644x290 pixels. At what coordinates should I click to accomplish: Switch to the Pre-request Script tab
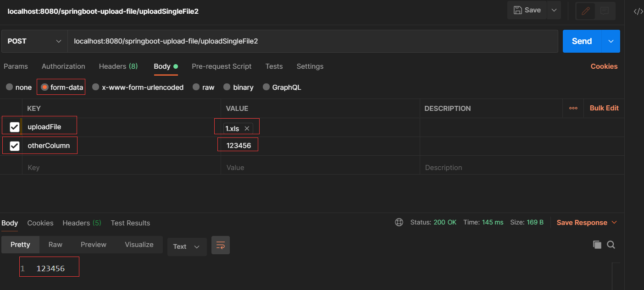[222, 66]
